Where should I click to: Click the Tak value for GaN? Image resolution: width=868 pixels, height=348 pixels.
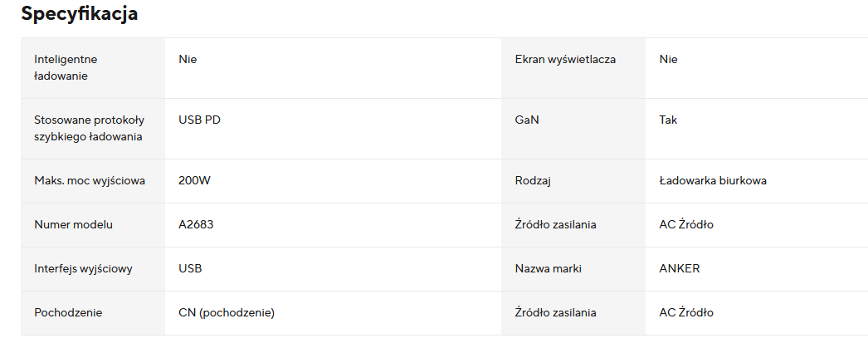pos(668,120)
